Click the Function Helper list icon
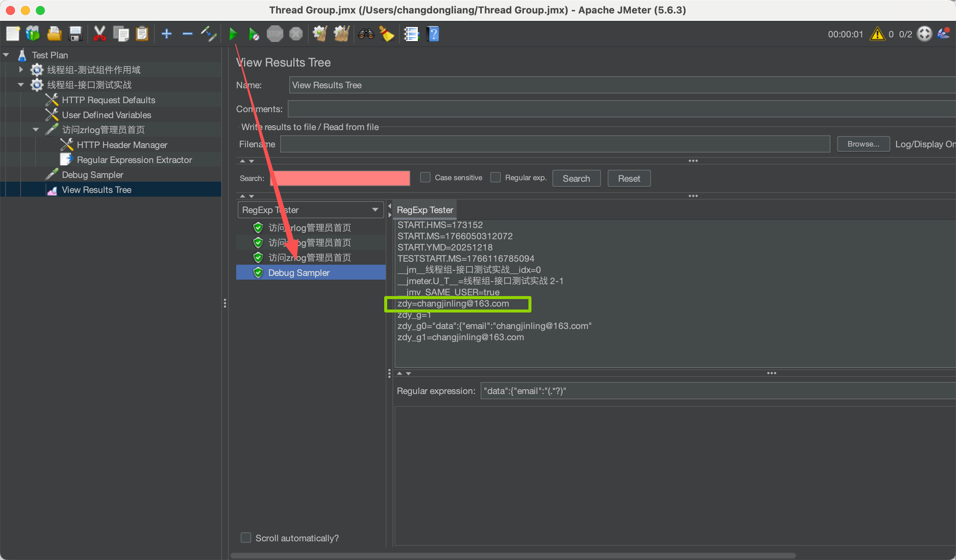956x560 pixels. [411, 34]
